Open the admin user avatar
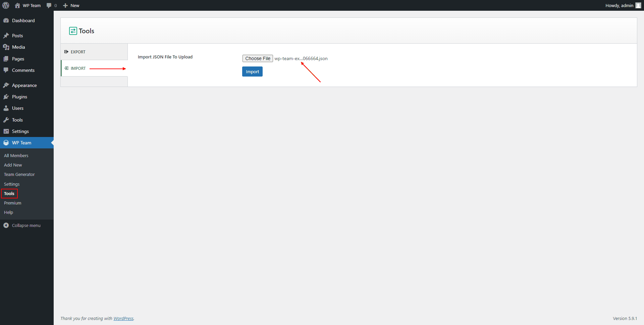This screenshot has width=644, height=325. [x=638, y=5]
